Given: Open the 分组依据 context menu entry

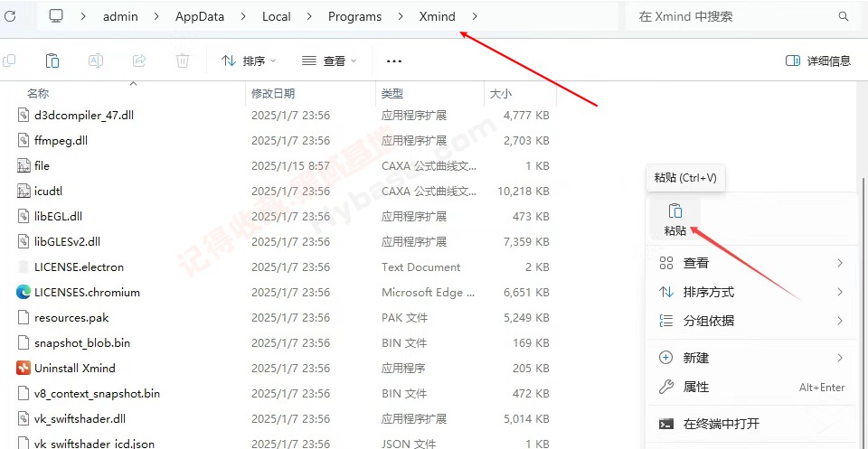Looking at the screenshot, I should 751,321.
